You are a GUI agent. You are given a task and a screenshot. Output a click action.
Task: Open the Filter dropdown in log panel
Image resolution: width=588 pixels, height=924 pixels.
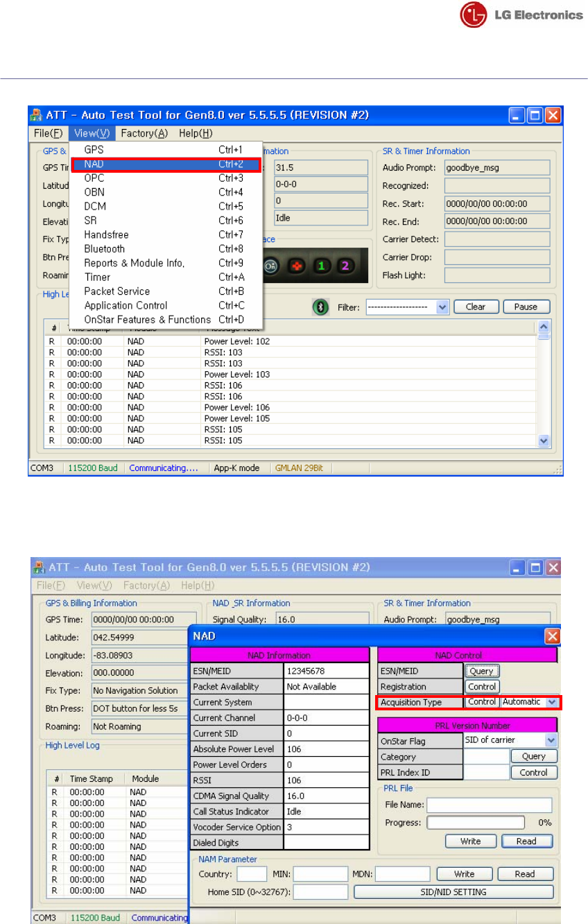408,307
